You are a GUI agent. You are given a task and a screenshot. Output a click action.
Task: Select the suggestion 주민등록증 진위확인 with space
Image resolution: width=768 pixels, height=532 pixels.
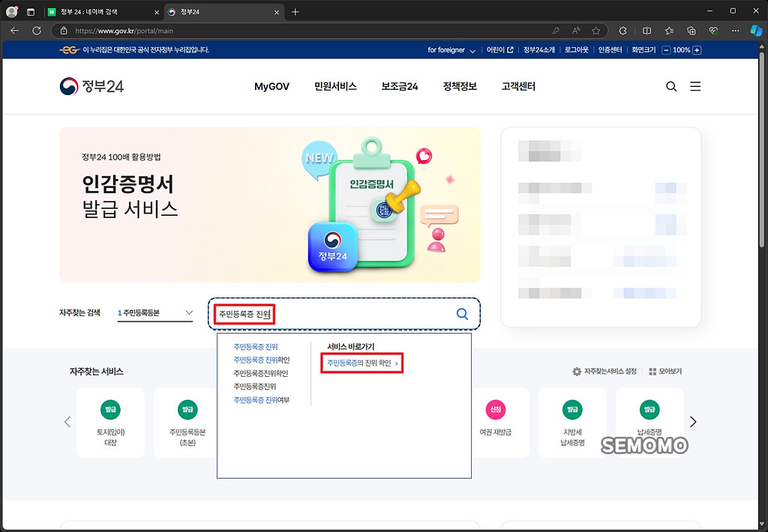click(x=262, y=360)
